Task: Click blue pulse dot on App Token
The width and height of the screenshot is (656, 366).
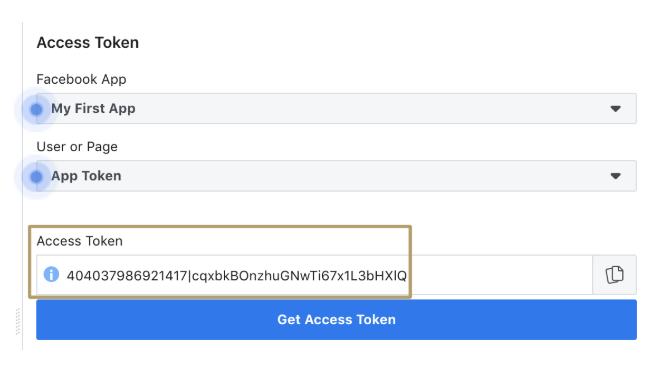Action: pyautogui.click(x=36, y=177)
